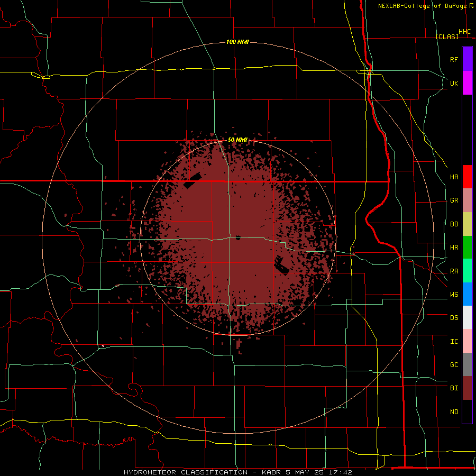476x476 pixels.
Task: Click the black radar site dot at center
Action: 238,237
